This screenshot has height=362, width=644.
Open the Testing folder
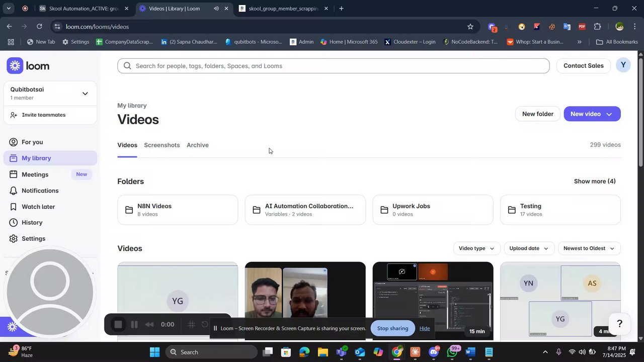tap(560, 210)
